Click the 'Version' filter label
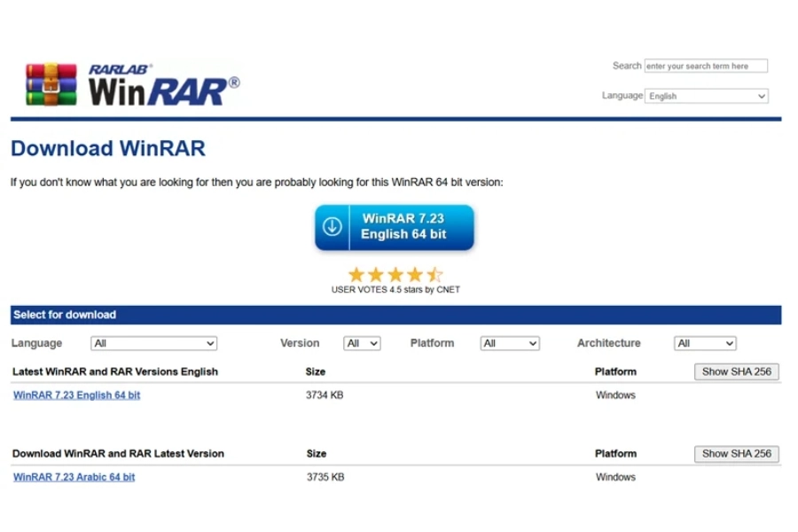This screenshot has width=798, height=532. (300, 343)
